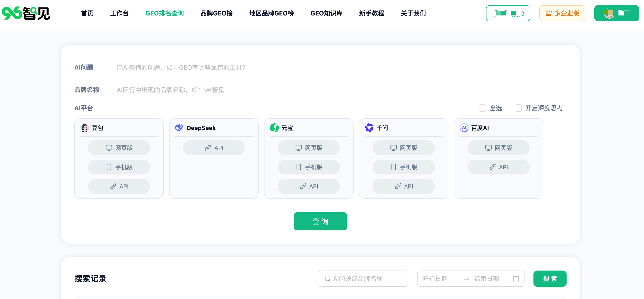Select 元宝 手机版 option

[309, 167]
